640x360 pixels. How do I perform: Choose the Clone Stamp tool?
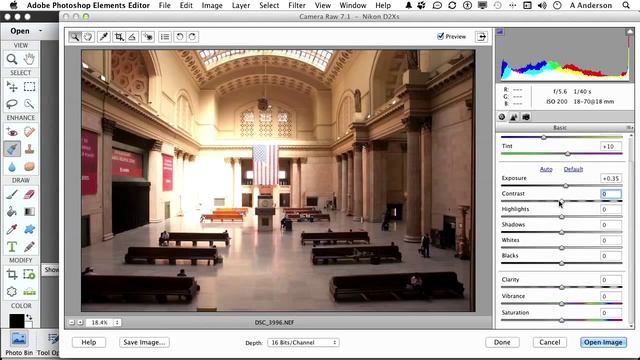(x=29, y=149)
